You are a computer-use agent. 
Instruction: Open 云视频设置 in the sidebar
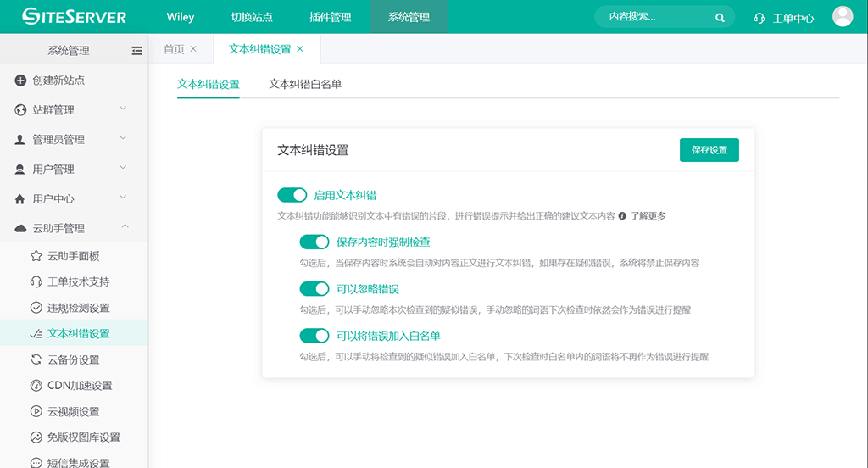pos(73,411)
